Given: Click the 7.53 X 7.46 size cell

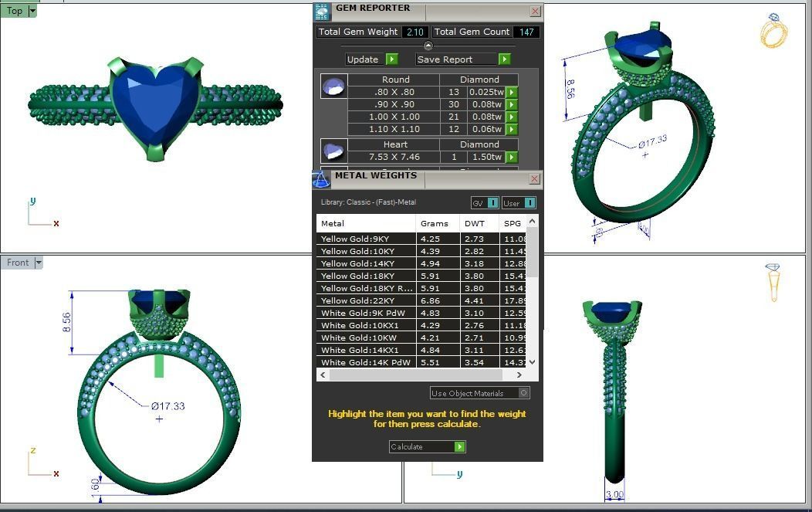Looking at the screenshot, I should pos(394,157).
